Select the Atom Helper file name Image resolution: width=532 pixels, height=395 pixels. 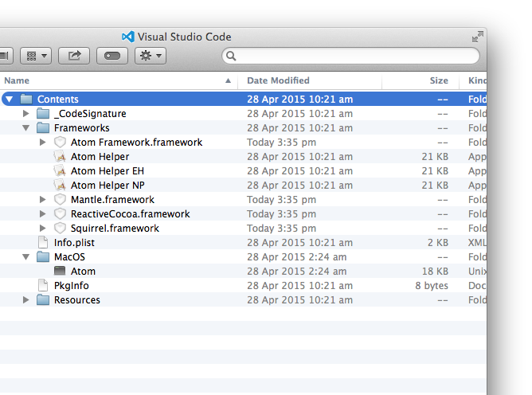(100, 156)
